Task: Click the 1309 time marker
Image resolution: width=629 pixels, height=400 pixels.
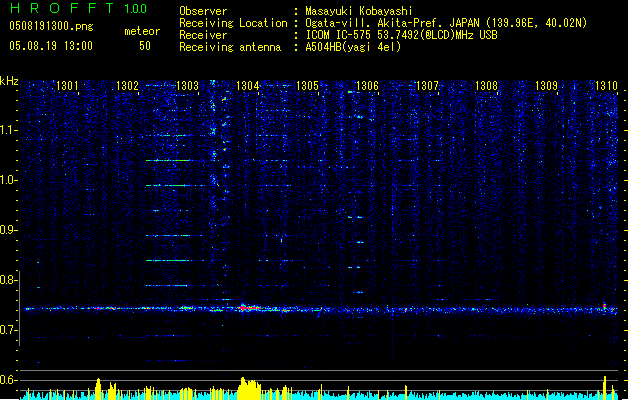Action: pos(547,86)
